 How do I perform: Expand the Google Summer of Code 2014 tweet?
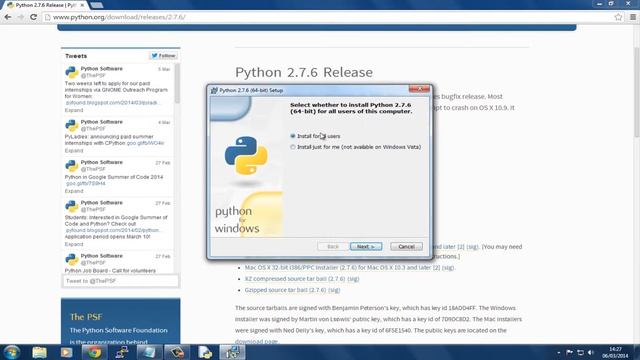coord(74,191)
